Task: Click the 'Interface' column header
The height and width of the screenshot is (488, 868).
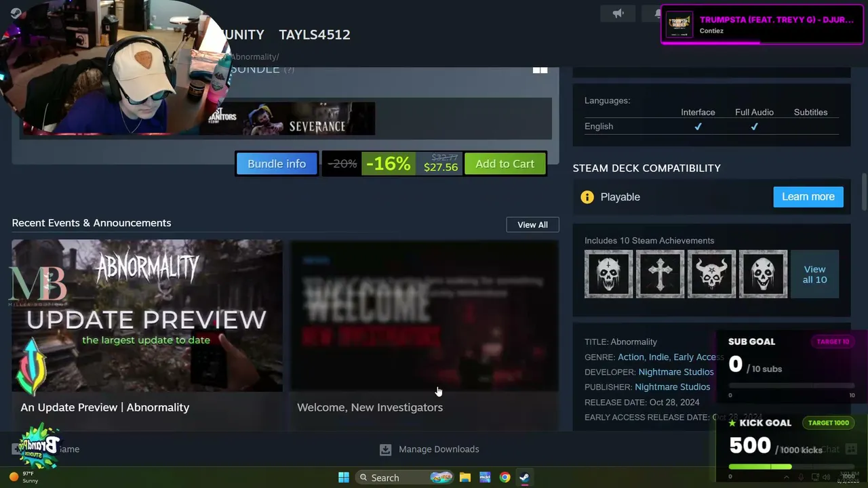Action: click(x=698, y=113)
